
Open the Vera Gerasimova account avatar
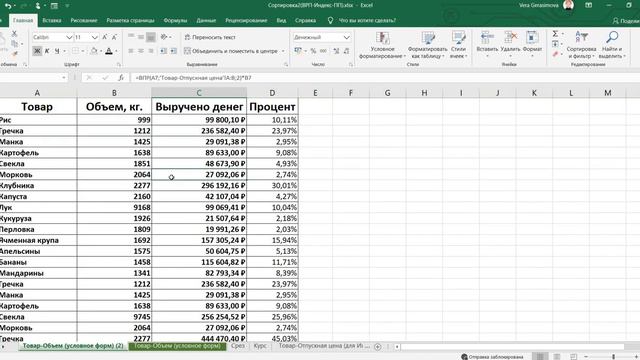coord(568,5)
